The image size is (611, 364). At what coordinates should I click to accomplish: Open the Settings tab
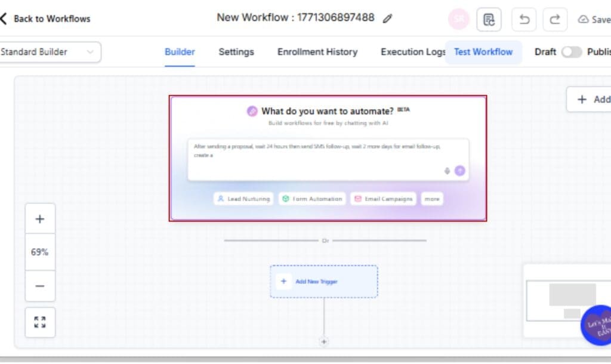tap(236, 52)
